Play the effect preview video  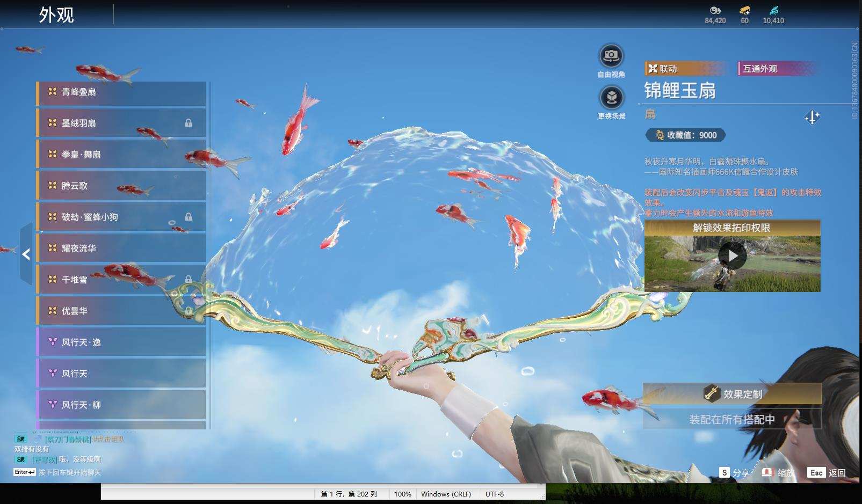(x=732, y=256)
